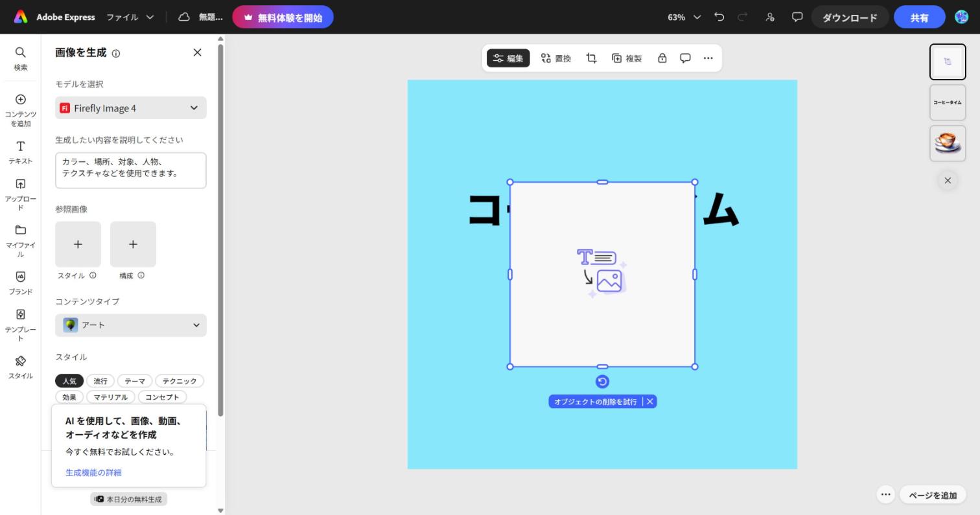Open the アップロード panel
Image resolution: width=980 pixels, height=515 pixels.
(x=20, y=194)
